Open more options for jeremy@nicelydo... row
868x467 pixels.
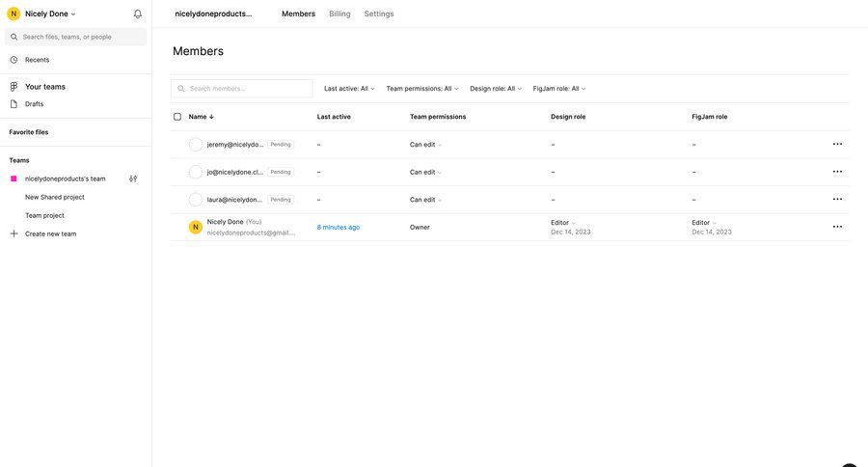click(837, 144)
